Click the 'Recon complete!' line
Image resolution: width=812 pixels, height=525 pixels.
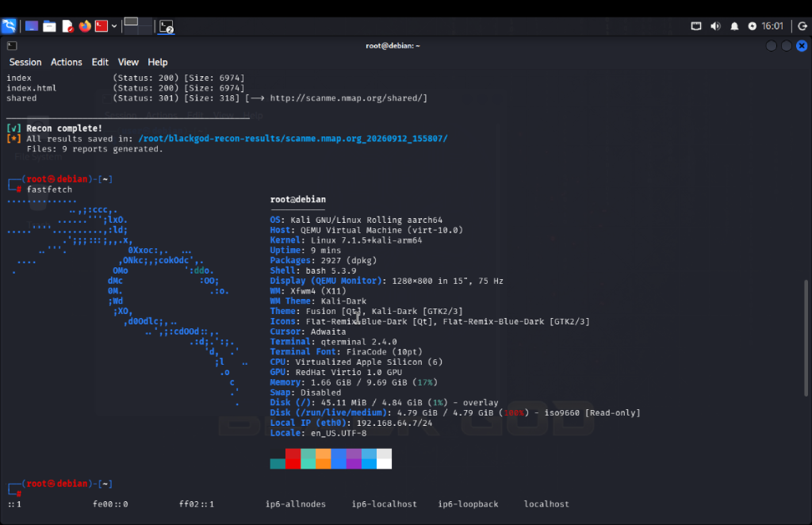(55, 128)
